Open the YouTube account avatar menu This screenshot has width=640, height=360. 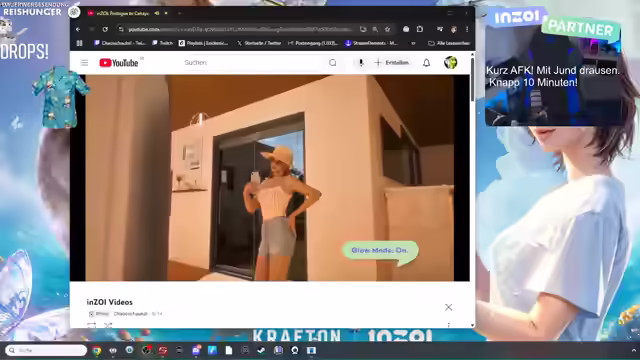pyautogui.click(x=451, y=63)
